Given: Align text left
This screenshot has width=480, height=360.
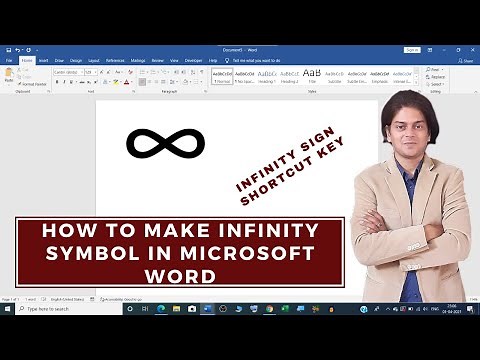Looking at the screenshot, I should pyautogui.click(x=142, y=82).
